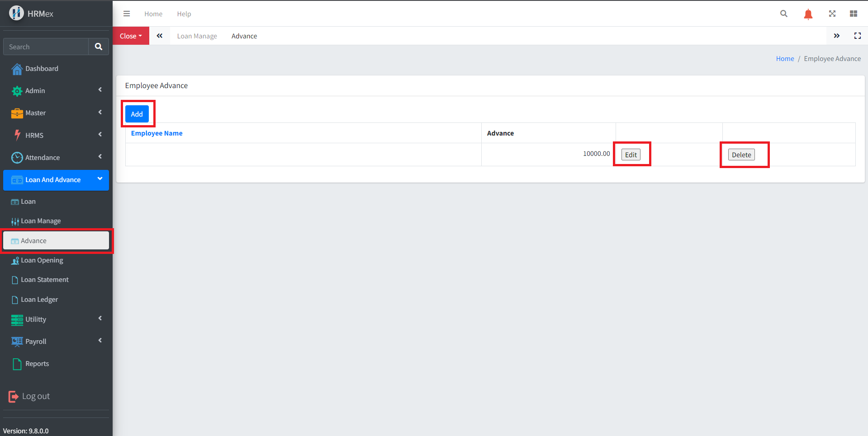The image size is (868, 436).
Task: Open the top bar search icon
Action: (783, 14)
